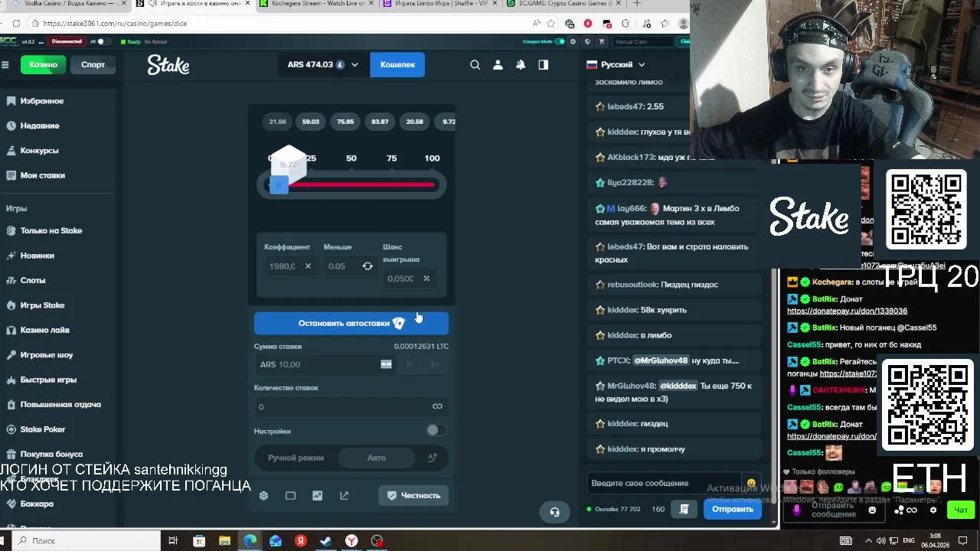Toggle the Compact Mode switch

point(560,41)
